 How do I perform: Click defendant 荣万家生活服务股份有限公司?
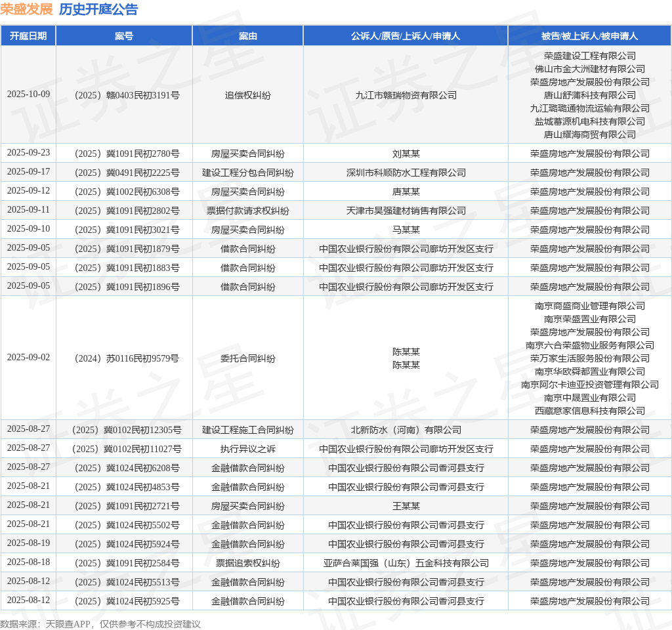click(590, 358)
